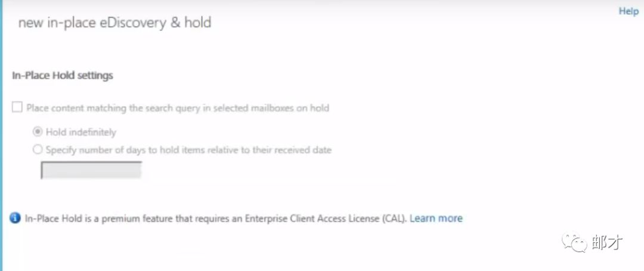Screen dimensions: 644x271
Task: Click the 'new in-place eDiscovery & hold' title
Action: pos(114,23)
